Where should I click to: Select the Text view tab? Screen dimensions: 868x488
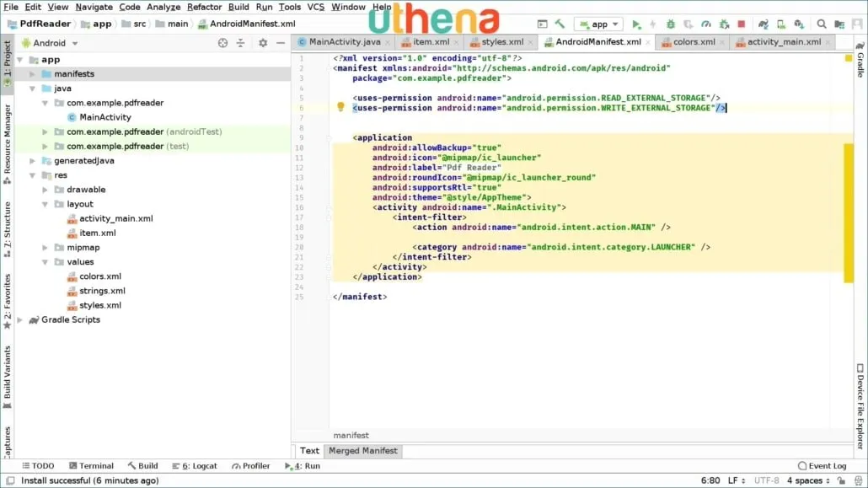(x=309, y=451)
